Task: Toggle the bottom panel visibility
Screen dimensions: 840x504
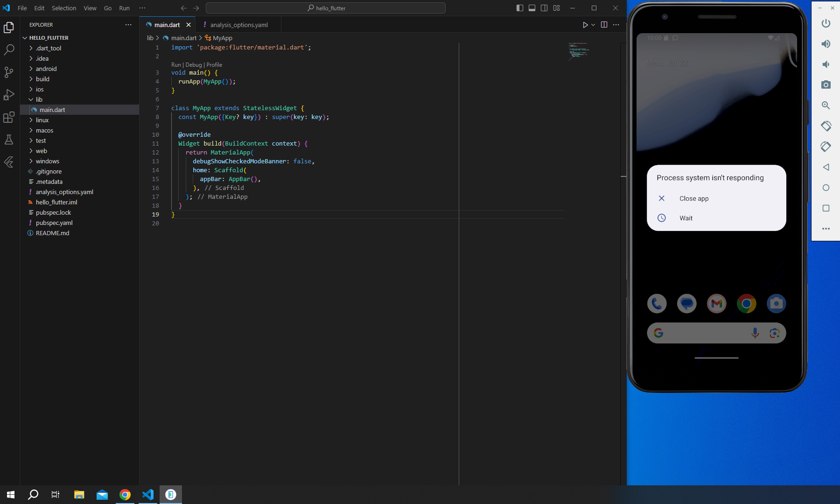Action: click(532, 8)
